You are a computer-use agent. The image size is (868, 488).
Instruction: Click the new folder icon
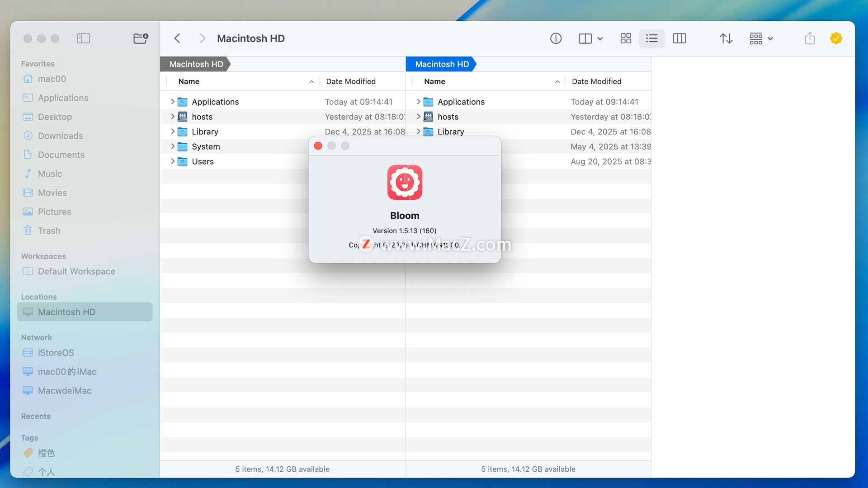click(x=141, y=38)
